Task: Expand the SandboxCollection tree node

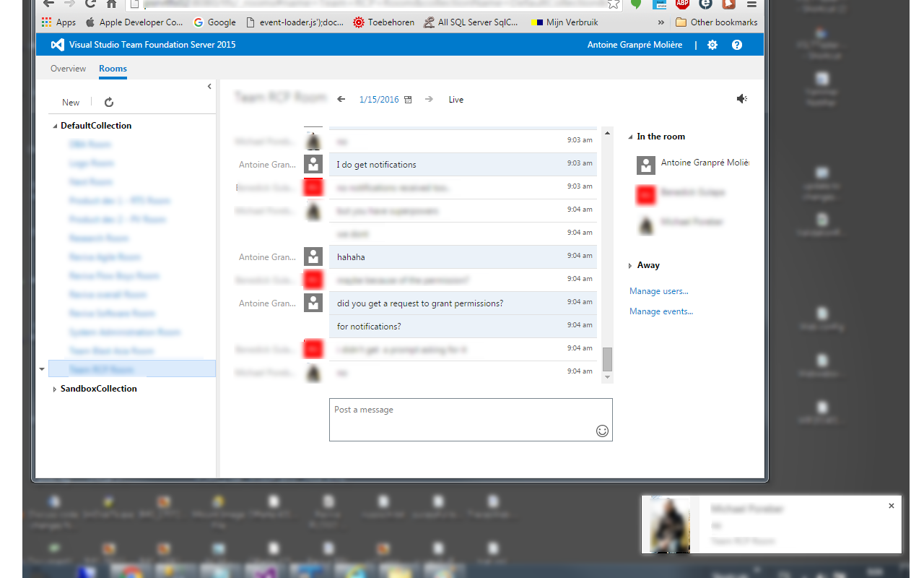Action: click(56, 389)
